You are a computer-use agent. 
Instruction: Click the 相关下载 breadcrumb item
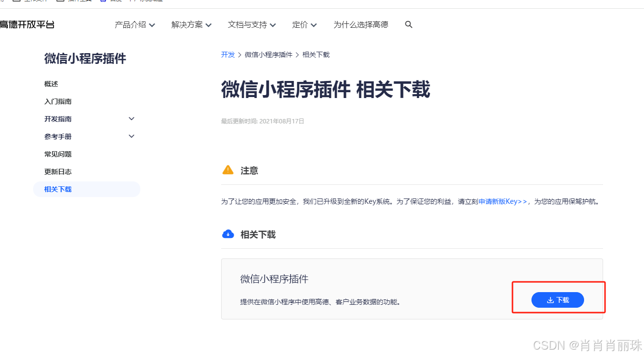(x=316, y=55)
